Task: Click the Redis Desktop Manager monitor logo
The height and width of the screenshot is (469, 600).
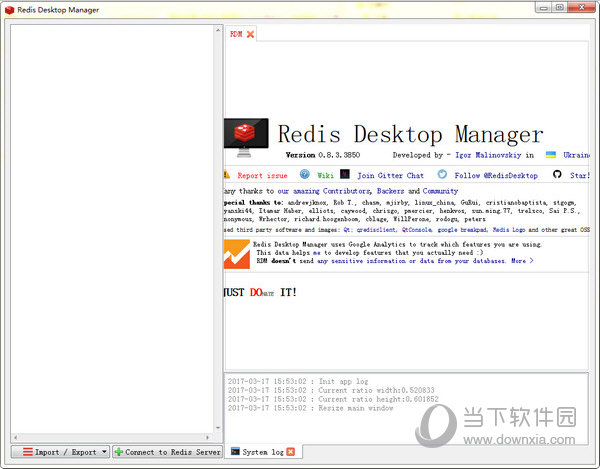Action: click(246, 137)
